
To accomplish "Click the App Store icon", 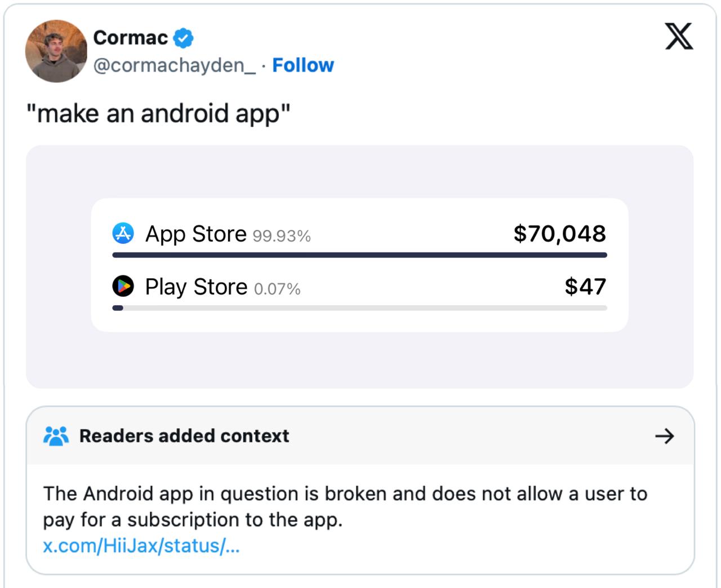I will click(x=123, y=233).
